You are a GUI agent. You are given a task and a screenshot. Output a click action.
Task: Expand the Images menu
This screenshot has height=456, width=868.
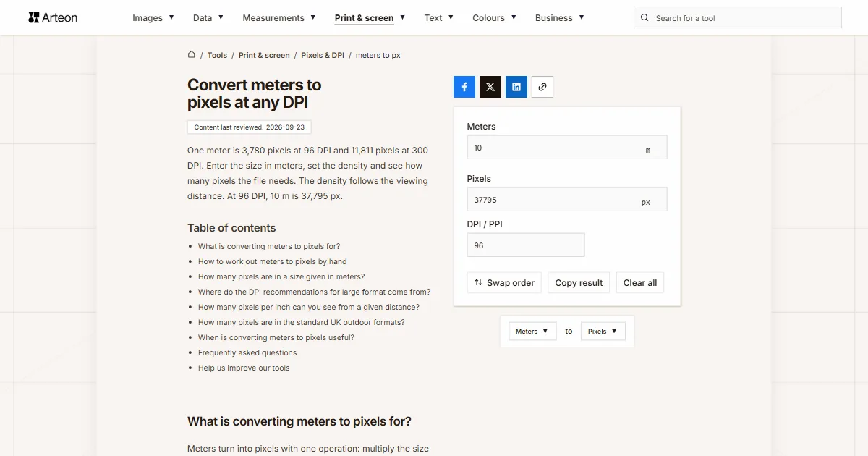pyautogui.click(x=153, y=17)
